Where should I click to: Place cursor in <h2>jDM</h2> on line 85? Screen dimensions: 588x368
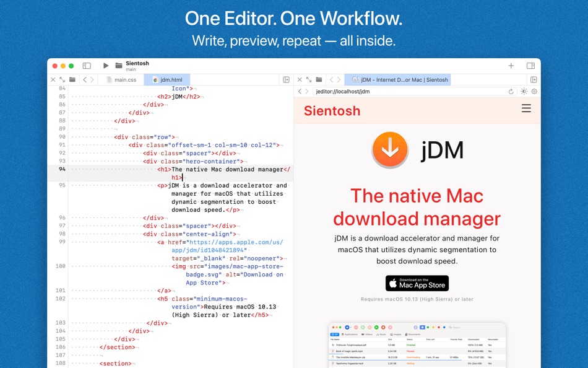pyautogui.click(x=179, y=97)
